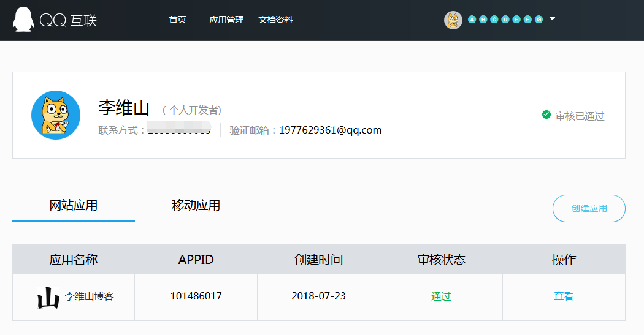Image resolution: width=644 pixels, height=335 pixels.
Task: Click the 李维山博客 app icon
Action: (48, 297)
